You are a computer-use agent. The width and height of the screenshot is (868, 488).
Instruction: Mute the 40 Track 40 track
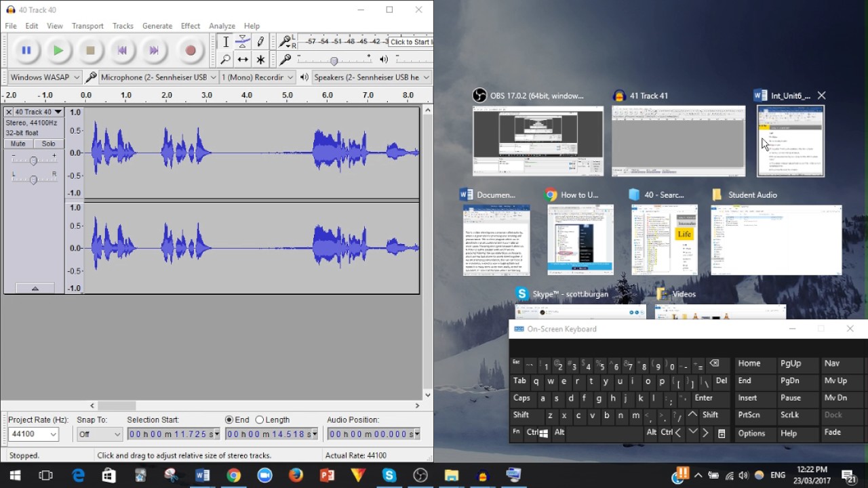(18, 144)
